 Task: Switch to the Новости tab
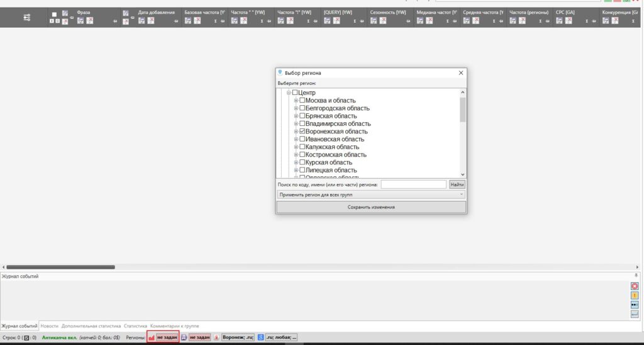pyautogui.click(x=50, y=326)
